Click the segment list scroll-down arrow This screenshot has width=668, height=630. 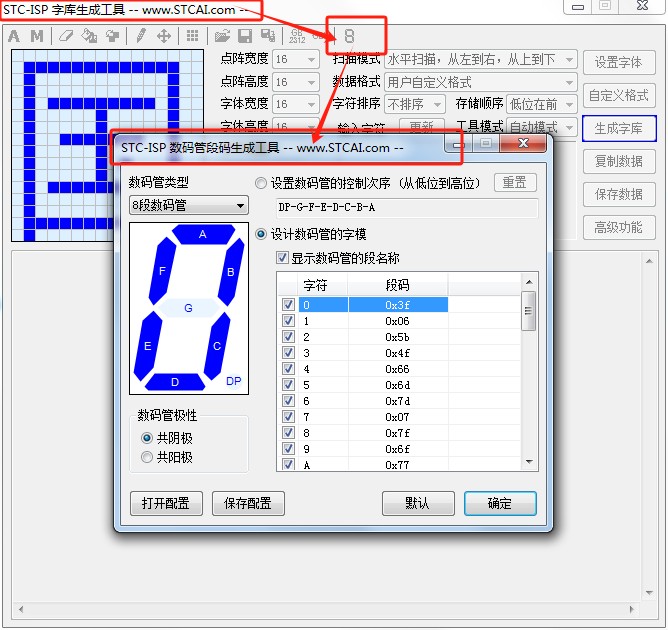point(529,462)
